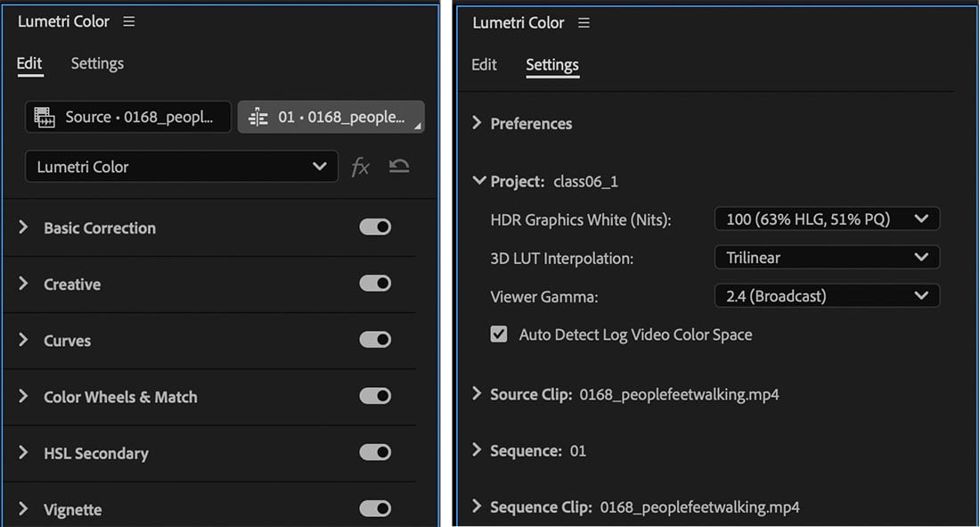Expand the Vignette section

point(23,508)
